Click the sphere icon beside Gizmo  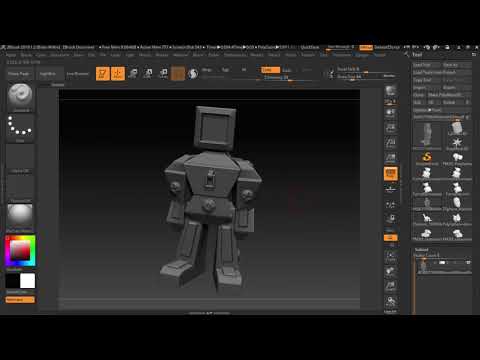[x=192, y=74]
